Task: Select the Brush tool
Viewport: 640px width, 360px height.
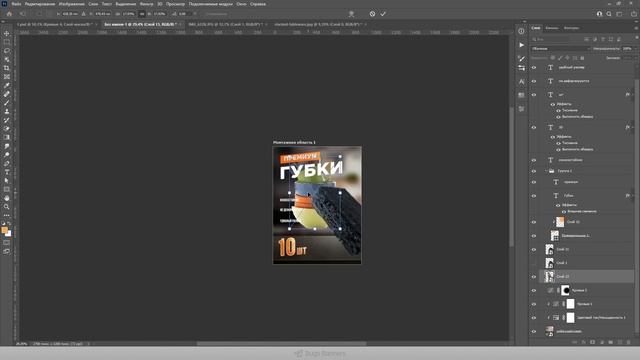Action: [7, 102]
